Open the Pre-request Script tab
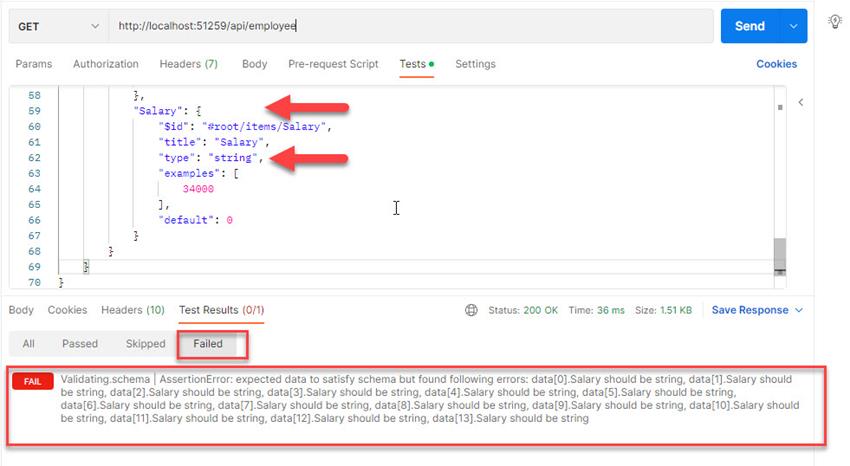The image size is (850, 466). tap(333, 64)
